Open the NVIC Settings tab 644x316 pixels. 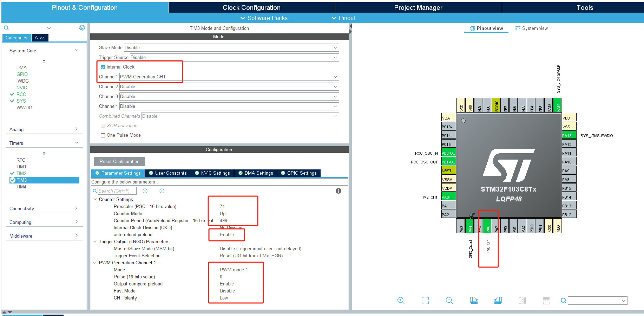point(212,173)
